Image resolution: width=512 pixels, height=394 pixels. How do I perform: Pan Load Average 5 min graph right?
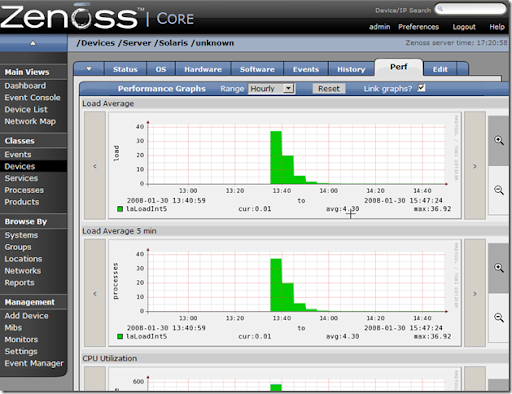(x=475, y=293)
